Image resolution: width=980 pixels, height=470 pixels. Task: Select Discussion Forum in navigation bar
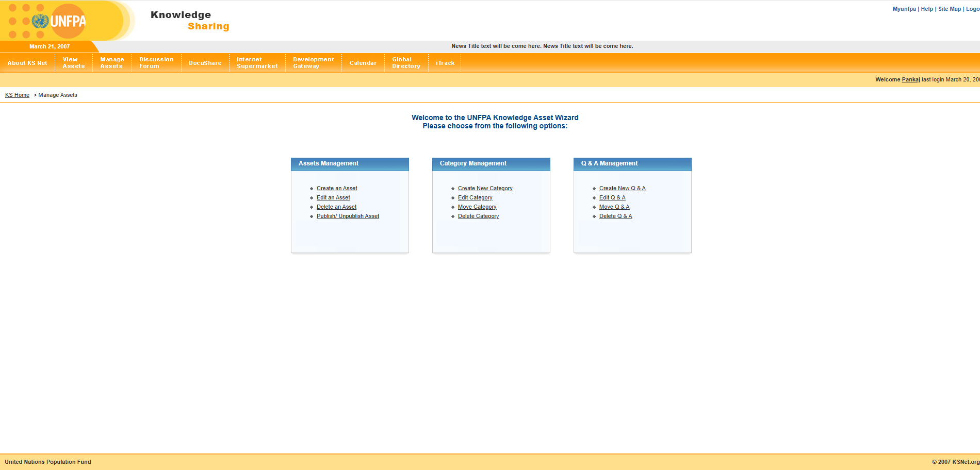click(156, 63)
